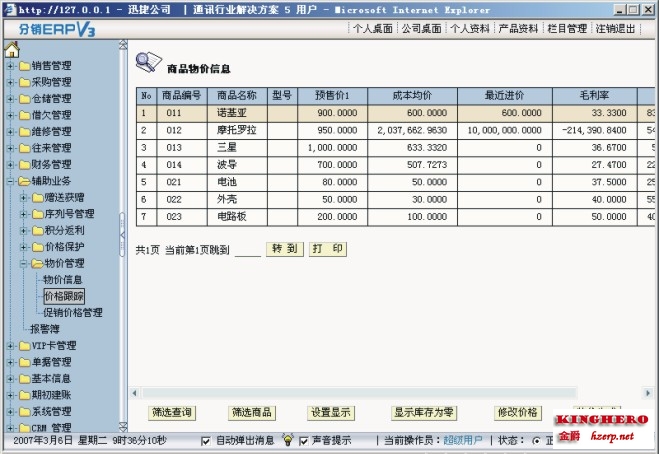
Task: Expand the 销售管理 tree node
Action: (11, 66)
